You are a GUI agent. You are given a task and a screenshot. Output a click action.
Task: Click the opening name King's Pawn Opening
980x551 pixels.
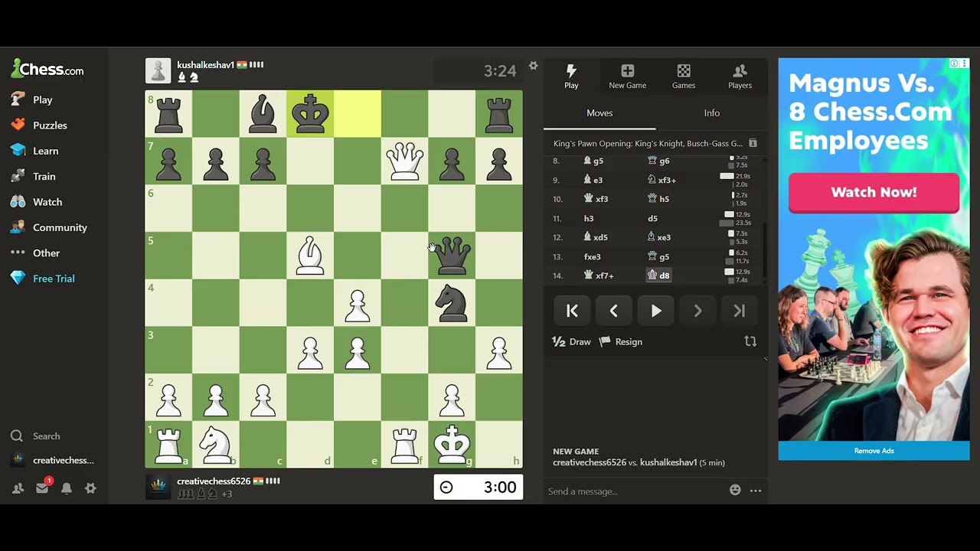click(x=648, y=143)
